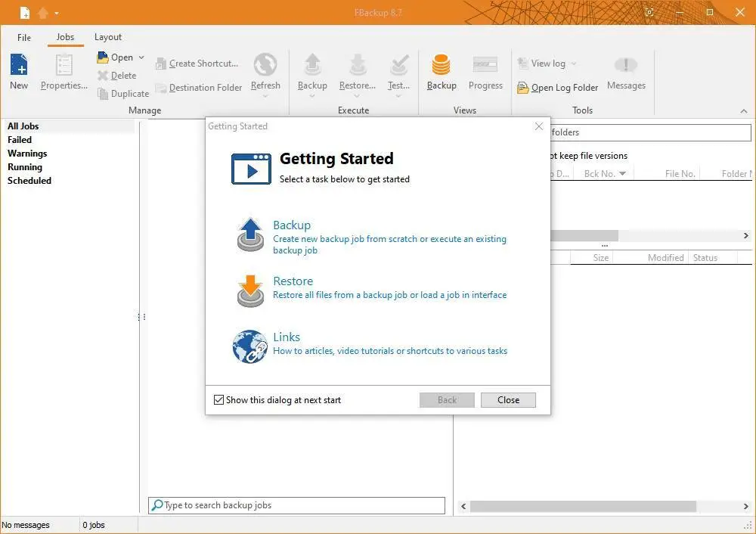This screenshot has height=534, width=756.
Task: Click the Backup link in dialog
Action: click(292, 225)
